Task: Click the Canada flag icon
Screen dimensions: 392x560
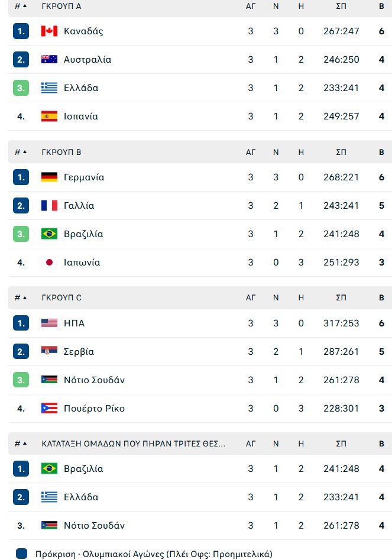Action: (49, 31)
